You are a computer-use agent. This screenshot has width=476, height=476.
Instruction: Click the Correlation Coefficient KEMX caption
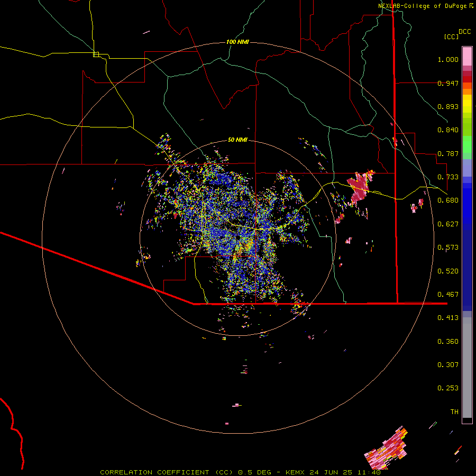tap(240, 472)
